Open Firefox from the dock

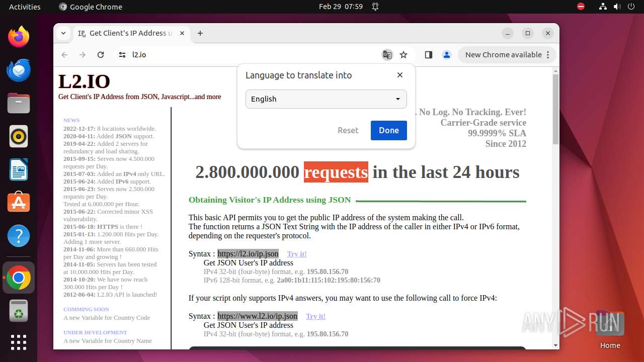pyautogui.click(x=19, y=37)
